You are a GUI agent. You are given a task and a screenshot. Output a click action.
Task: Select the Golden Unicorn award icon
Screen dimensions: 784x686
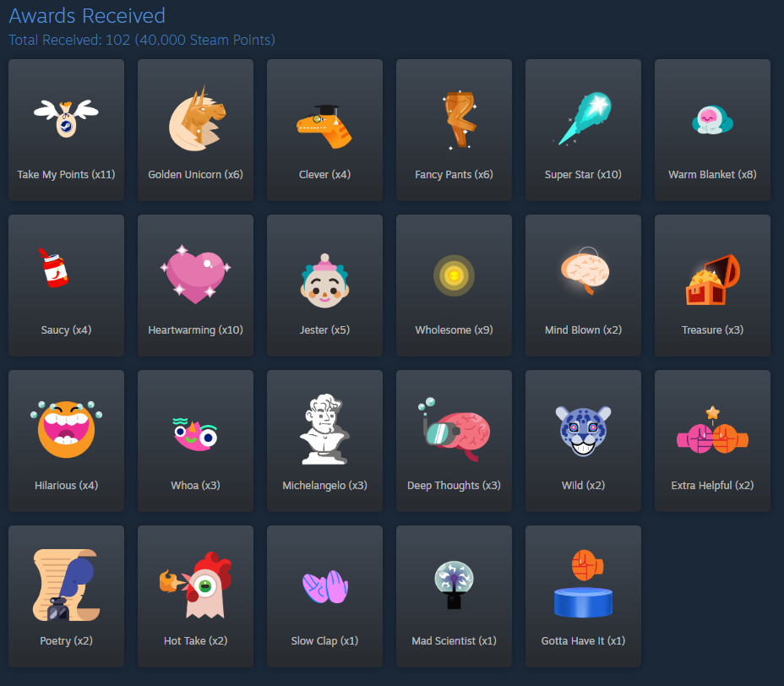[x=196, y=118]
